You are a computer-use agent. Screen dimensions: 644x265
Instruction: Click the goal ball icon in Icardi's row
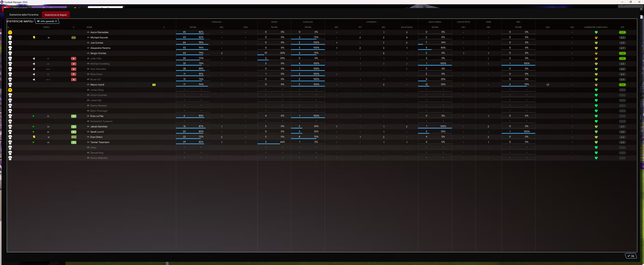548,85
